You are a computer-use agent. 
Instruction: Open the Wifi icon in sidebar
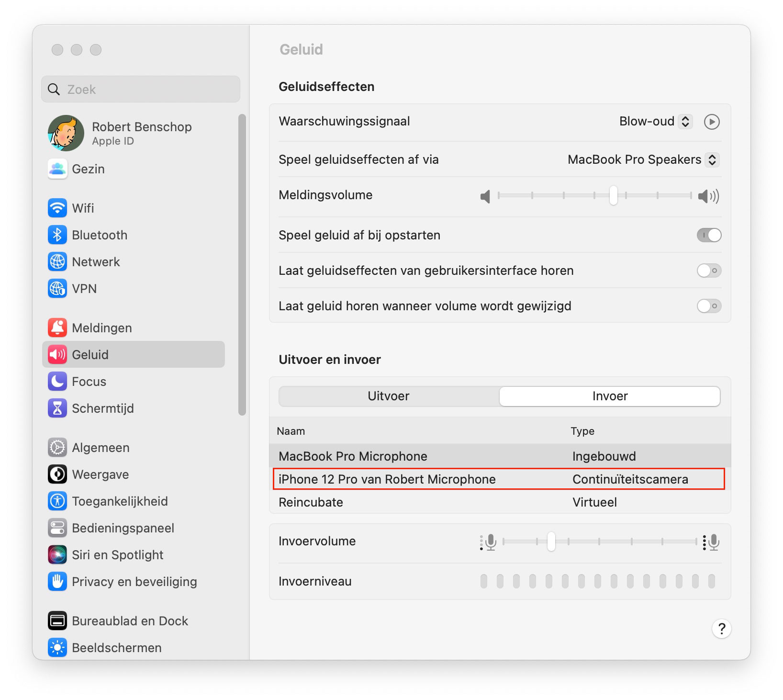click(57, 208)
